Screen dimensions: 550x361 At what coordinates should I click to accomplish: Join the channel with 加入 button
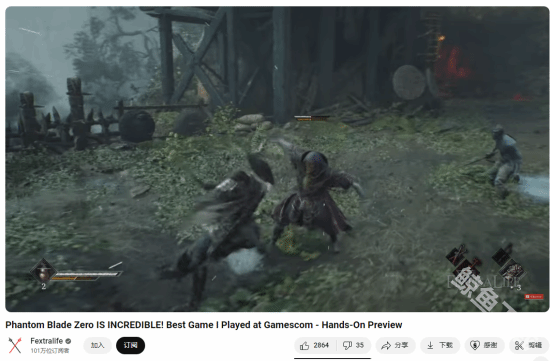[98, 346]
